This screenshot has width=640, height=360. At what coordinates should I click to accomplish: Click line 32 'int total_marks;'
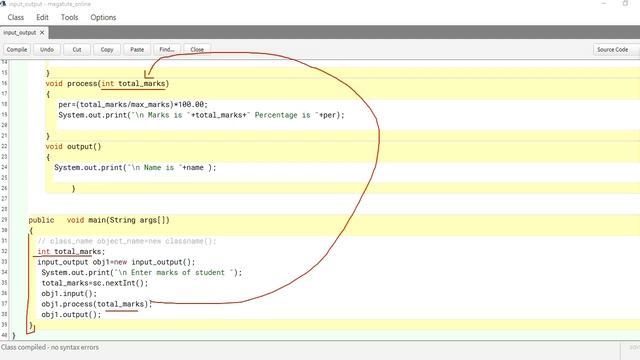point(71,251)
